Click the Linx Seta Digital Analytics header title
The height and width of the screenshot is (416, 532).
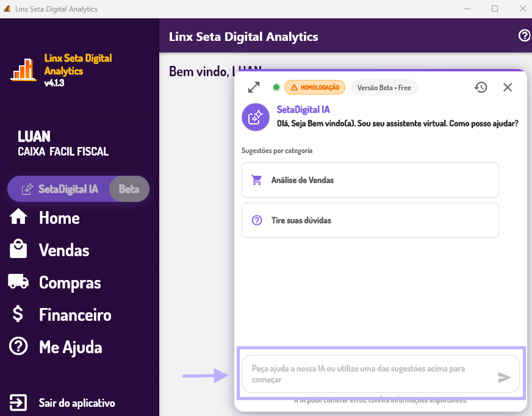(243, 37)
